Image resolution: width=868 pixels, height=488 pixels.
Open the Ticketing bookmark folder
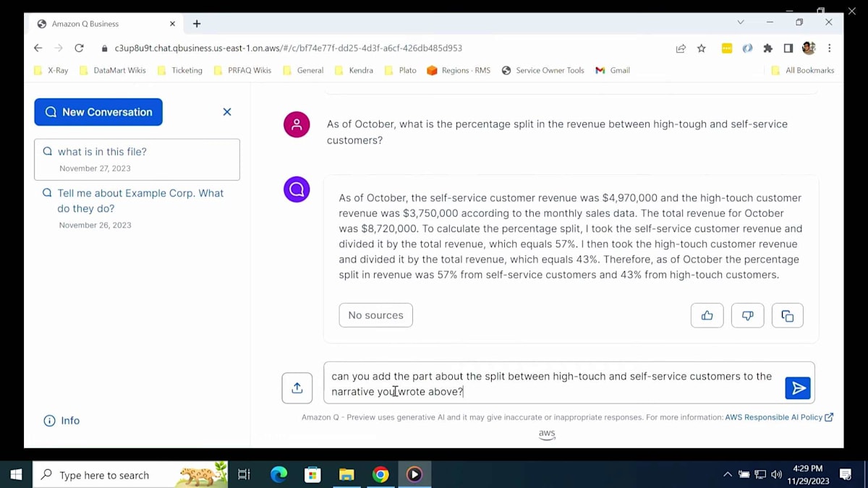pyautogui.click(x=180, y=70)
